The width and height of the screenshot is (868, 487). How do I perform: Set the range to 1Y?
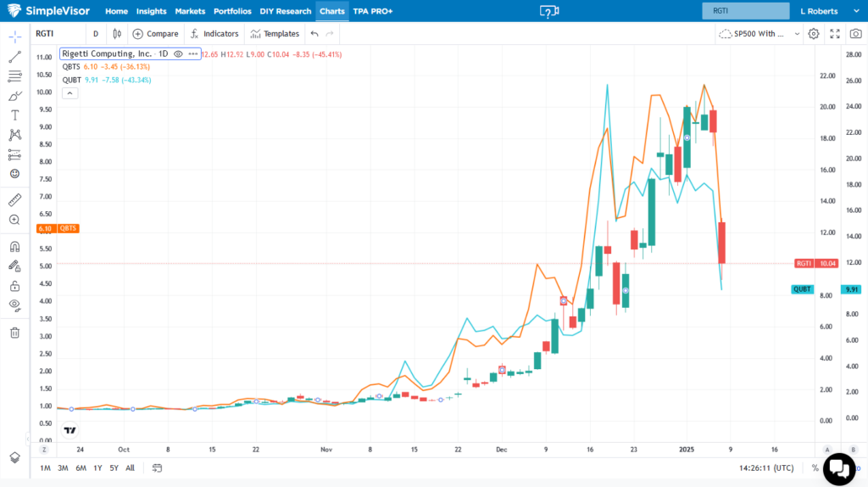97,468
